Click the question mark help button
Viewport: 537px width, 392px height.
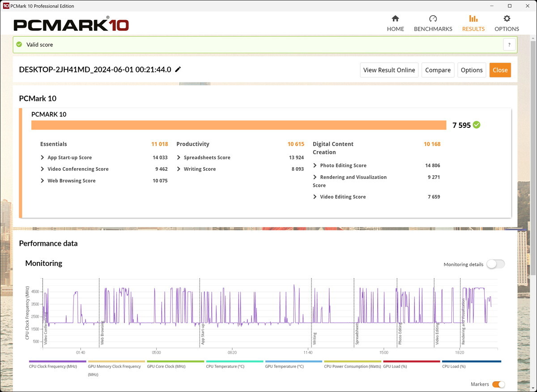(509, 45)
